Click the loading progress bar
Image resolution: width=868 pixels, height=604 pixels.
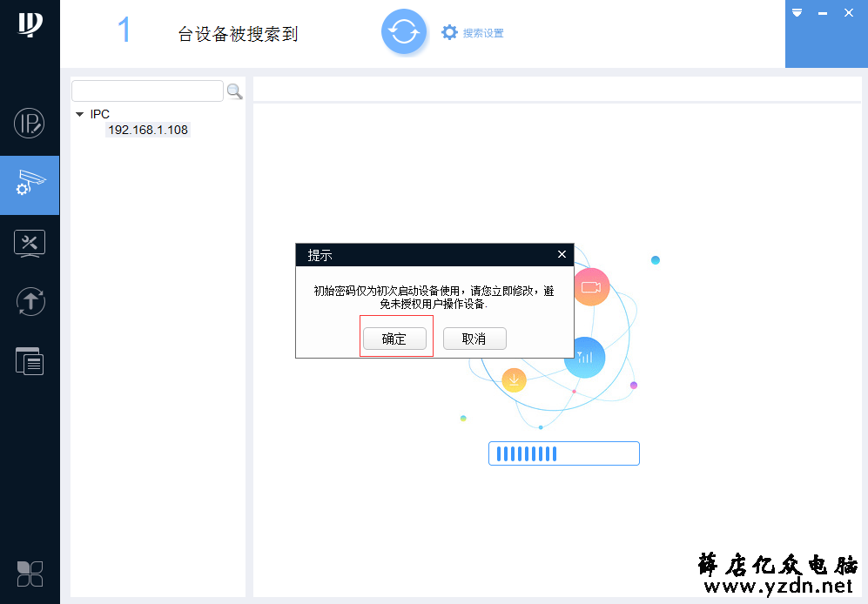(564, 453)
